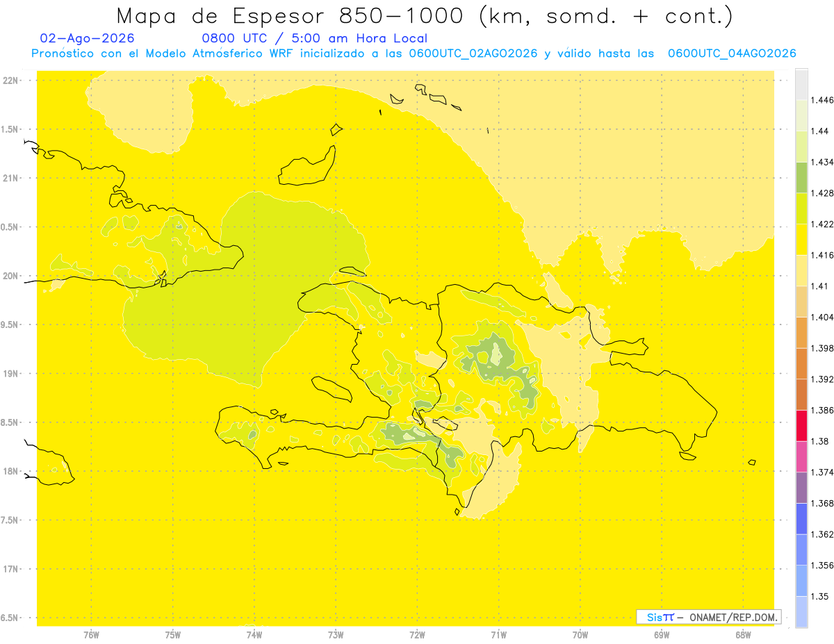Viewport: 834px width, 644px height.
Task: Select the bright yellow swatch between 1.416 and 1.422
Action: point(801,239)
